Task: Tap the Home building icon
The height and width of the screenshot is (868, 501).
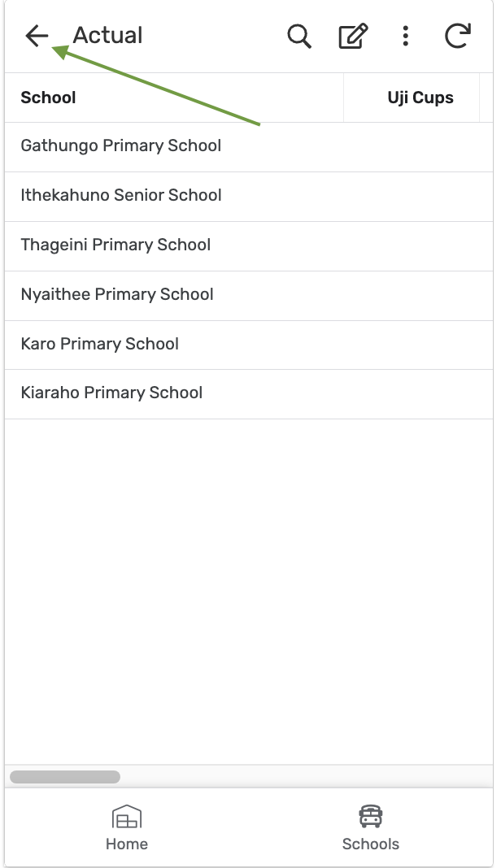Action: point(127,817)
